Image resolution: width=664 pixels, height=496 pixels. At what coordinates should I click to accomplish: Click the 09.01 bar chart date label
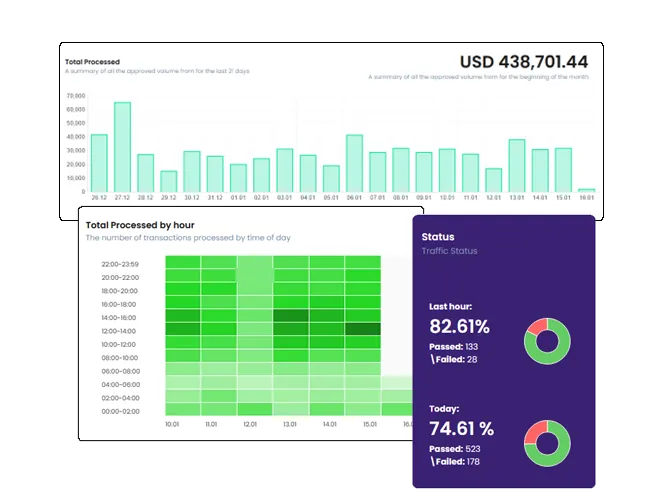(424, 197)
